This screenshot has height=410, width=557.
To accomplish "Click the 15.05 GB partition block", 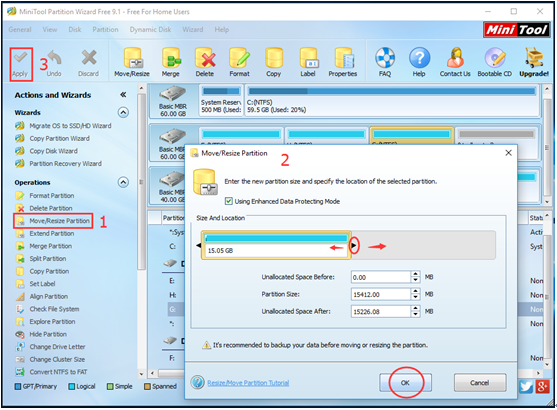I will (276, 246).
